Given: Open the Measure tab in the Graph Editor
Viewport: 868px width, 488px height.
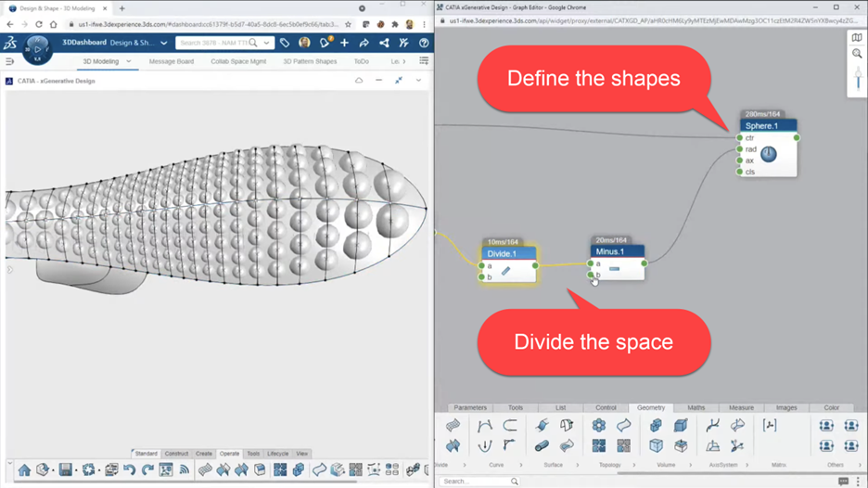Looking at the screenshot, I should pyautogui.click(x=741, y=407).
